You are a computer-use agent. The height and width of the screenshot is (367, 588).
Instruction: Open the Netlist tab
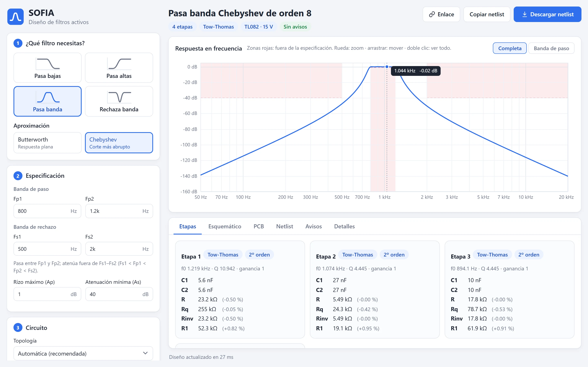[x=285, y=226]
